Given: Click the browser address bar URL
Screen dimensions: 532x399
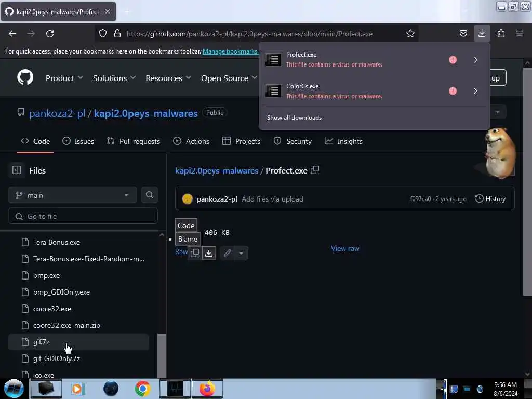Looking at the screenshot, I should click(x=249, y=34).
